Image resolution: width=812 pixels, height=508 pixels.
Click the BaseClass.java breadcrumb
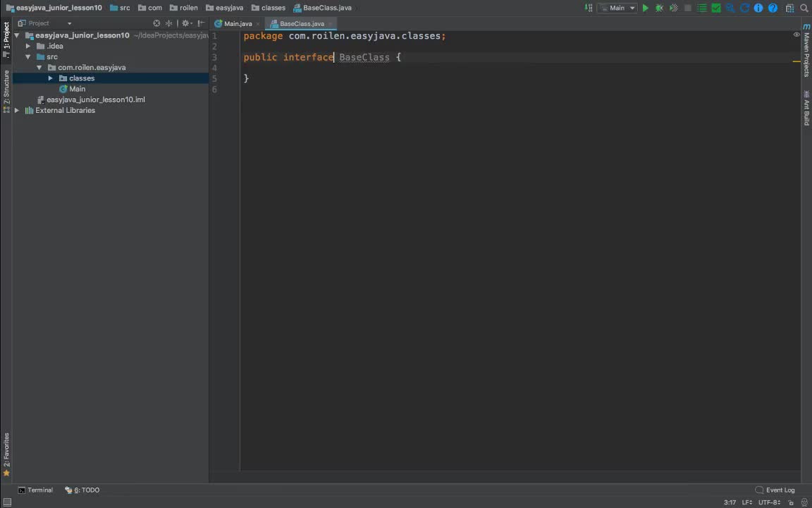(x=323, y=8)
